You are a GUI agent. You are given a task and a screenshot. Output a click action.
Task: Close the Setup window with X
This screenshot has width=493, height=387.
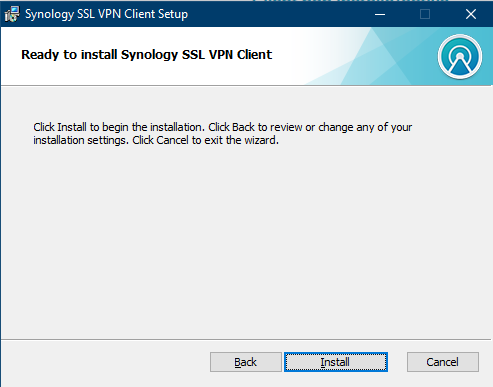471,14
